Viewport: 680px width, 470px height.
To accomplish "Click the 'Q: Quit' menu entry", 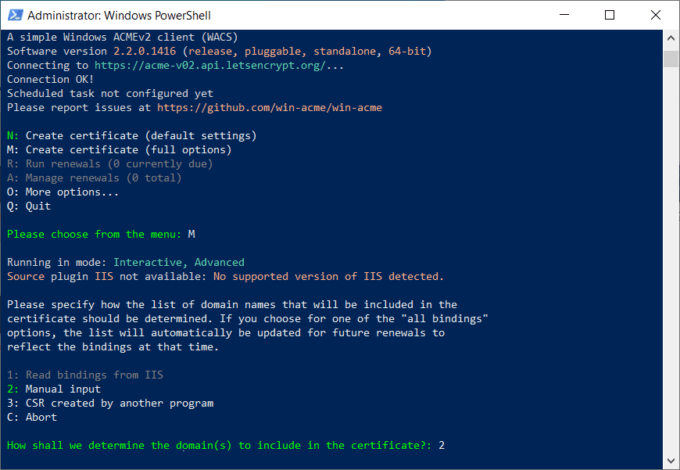I will tap(29, 206).
